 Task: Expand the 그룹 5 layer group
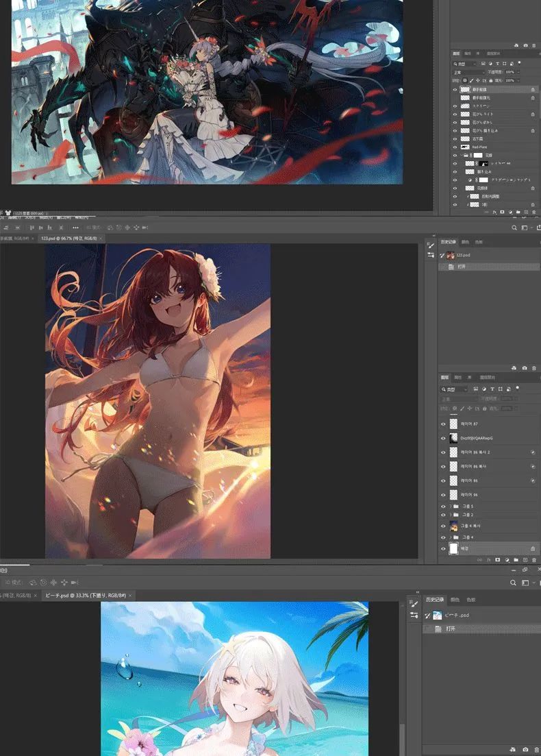point(449,506)
